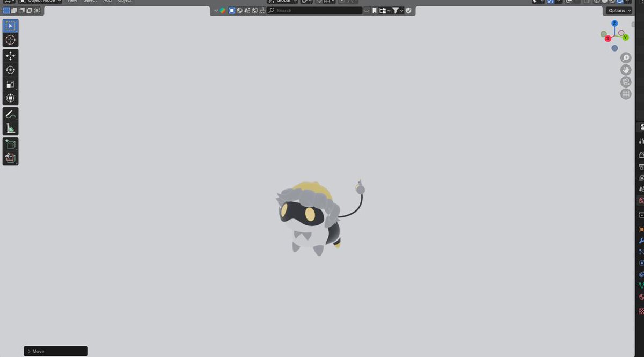Set selection mode to Subtract
The height and width of the screenshot is (357, 644).
pos(21,10)
